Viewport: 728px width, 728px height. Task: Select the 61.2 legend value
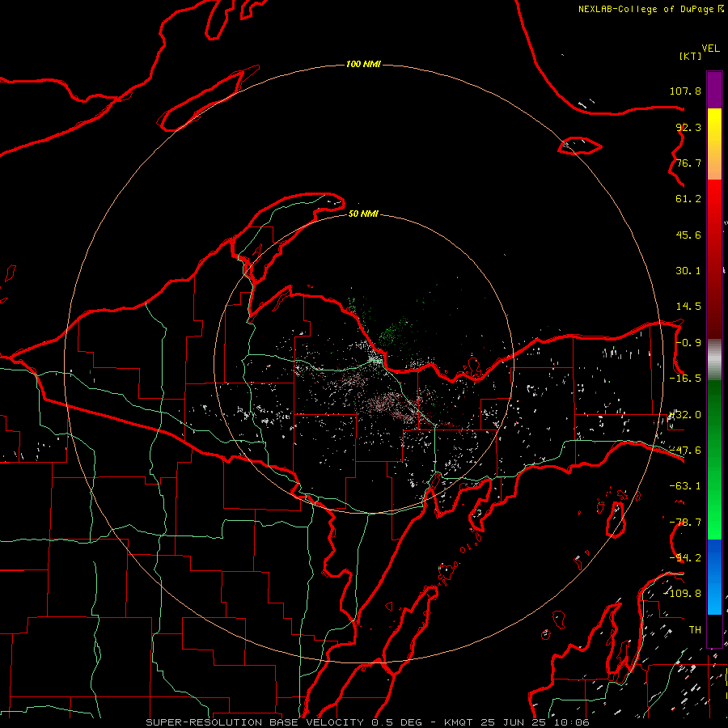click(688, 199)
